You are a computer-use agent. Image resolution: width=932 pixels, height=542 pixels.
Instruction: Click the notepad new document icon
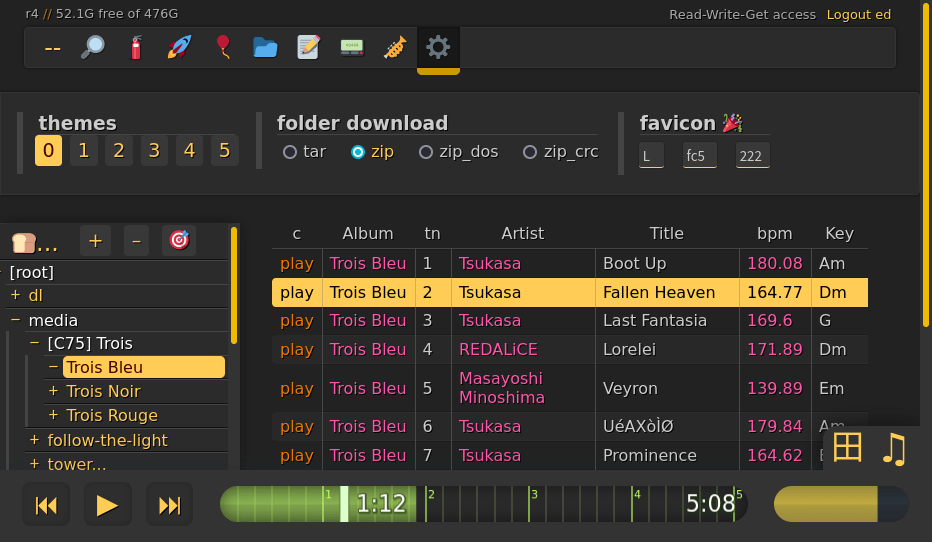(309, 47)
